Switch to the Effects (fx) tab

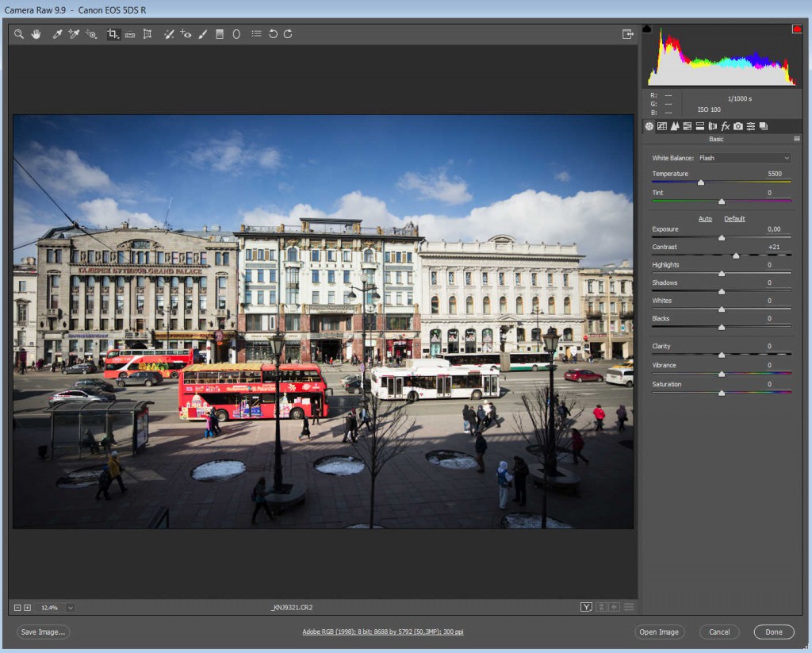725,126
